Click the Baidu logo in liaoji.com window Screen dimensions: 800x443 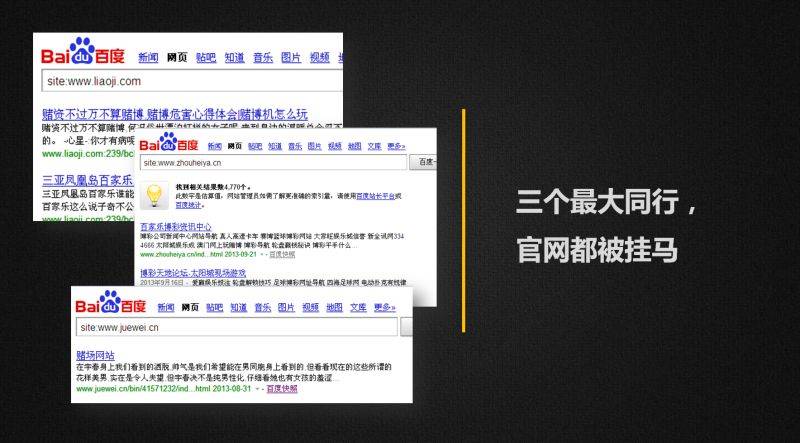click(x=83, y=51)
